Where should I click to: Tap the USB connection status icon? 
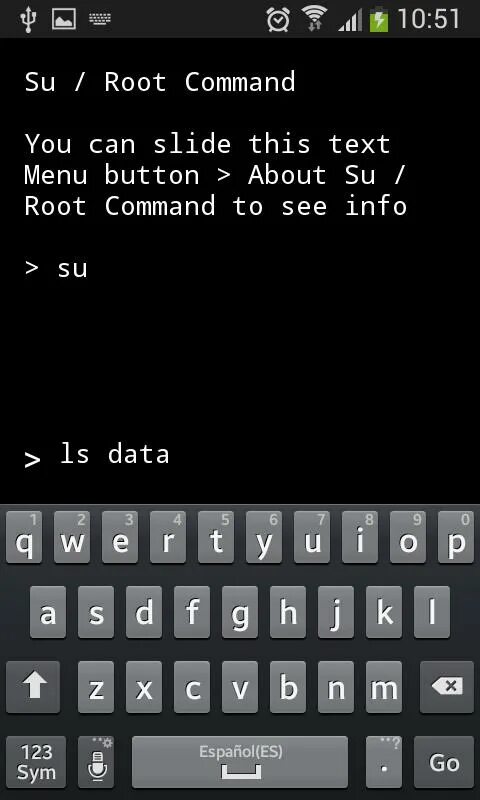pos(27,19)
